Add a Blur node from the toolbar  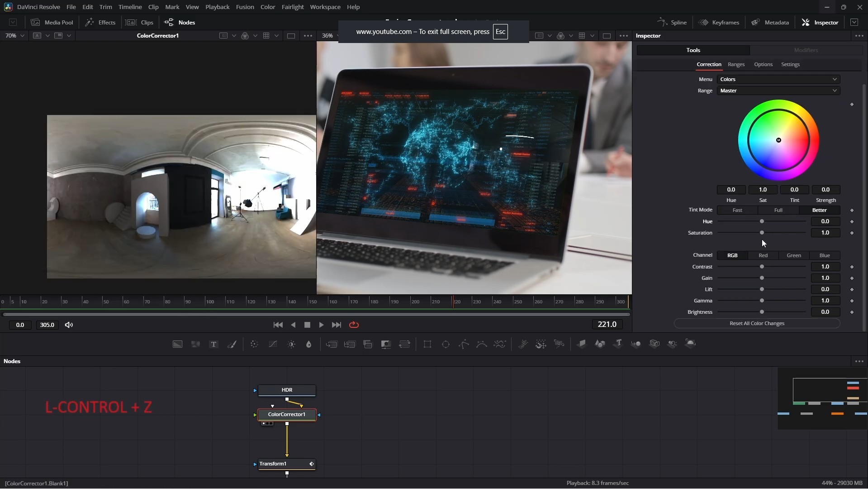point(309,344)
